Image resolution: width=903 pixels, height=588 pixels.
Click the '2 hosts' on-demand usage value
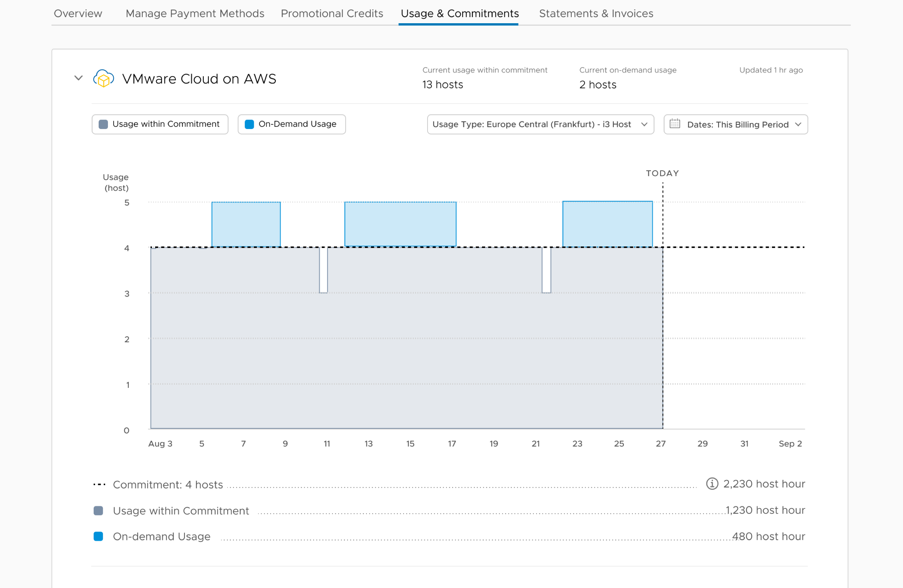tap(598, 85)
